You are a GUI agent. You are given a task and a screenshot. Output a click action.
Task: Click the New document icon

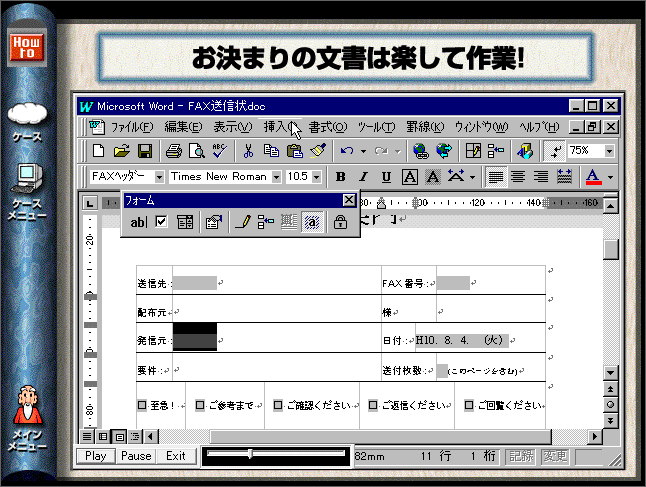click(98, 151)
